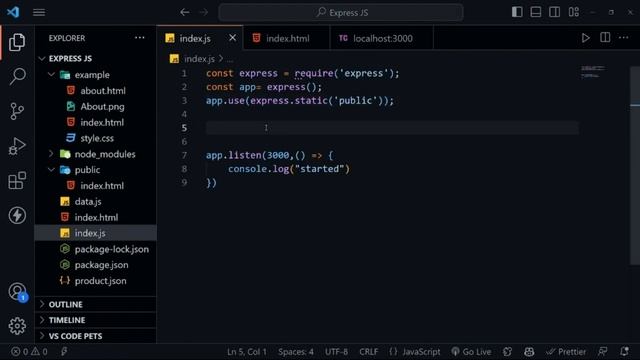
Task: Click Ln 5, Col 1 in status bar
Action: coord(247,351)
